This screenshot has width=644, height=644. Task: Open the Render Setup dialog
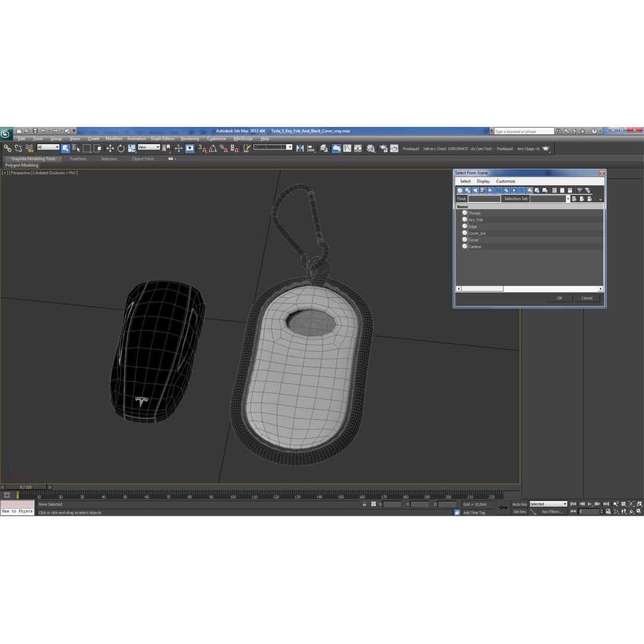pos(383,148)
